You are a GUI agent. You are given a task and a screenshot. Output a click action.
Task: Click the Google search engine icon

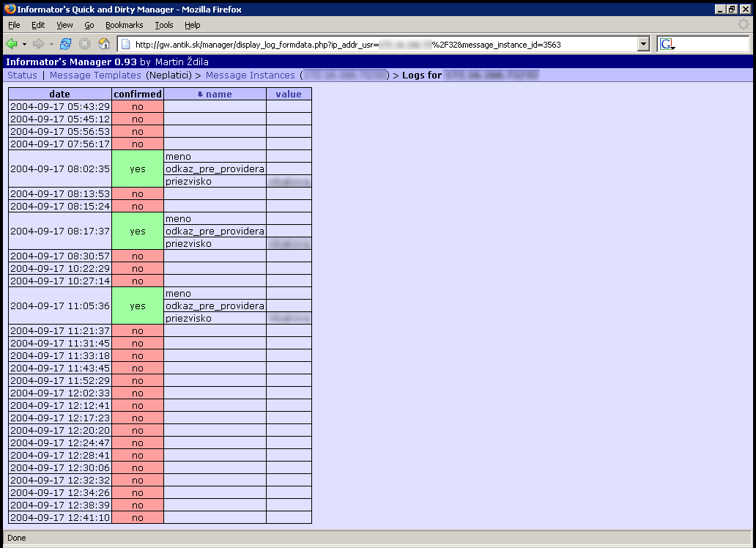tap(667, 45)
